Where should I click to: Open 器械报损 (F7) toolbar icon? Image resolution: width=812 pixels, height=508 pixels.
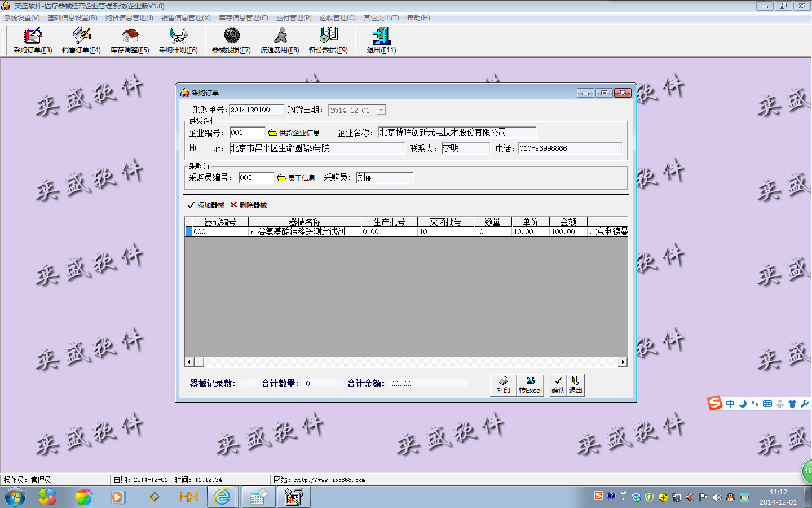click(231, 40)
